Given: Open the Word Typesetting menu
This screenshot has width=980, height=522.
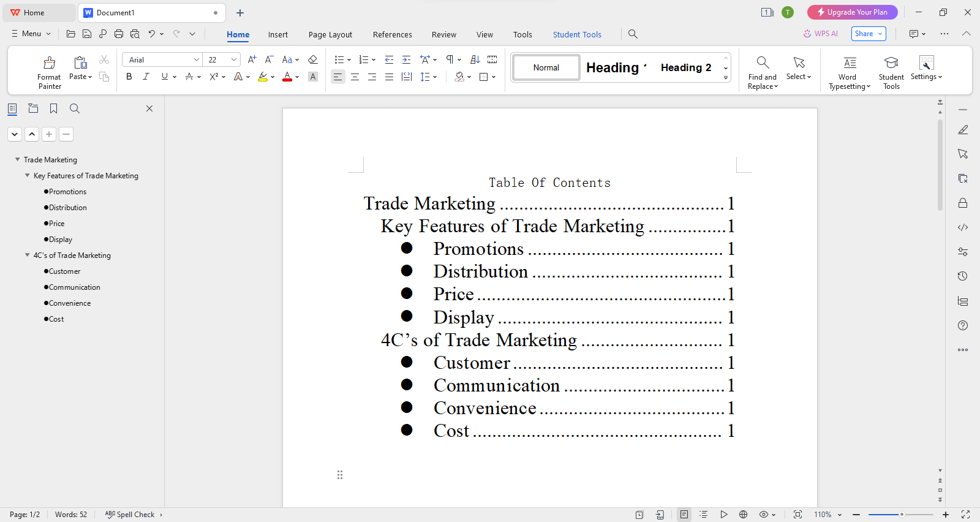Looking at the screenshot, I should (x=850, y=72).
